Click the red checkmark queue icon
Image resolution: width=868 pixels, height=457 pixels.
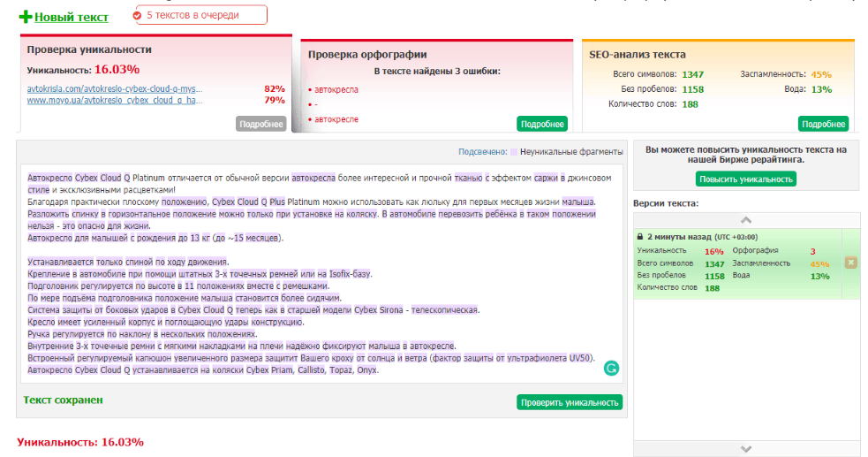tap(138, 16)
